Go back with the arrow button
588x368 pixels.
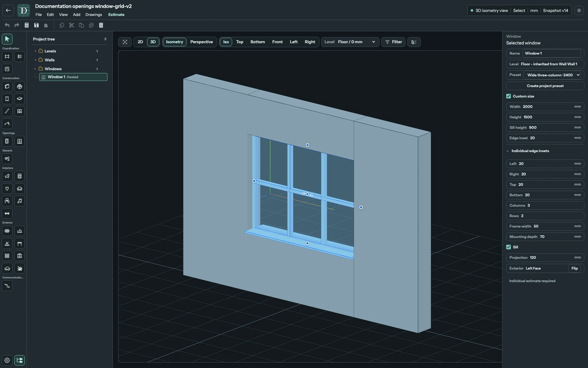8,10
